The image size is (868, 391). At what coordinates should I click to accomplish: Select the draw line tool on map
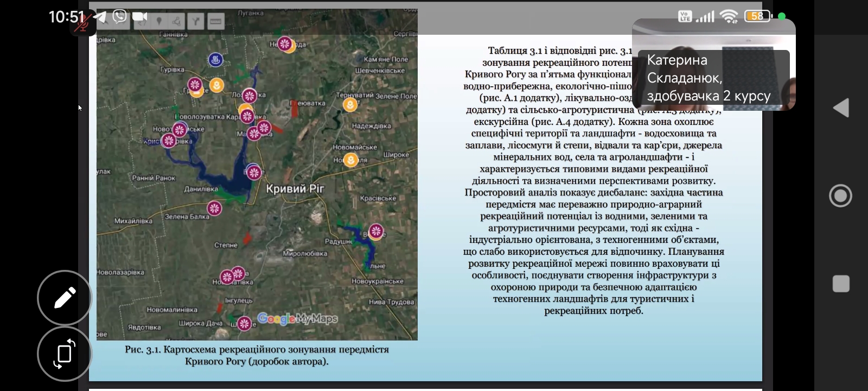pos(176,21)
